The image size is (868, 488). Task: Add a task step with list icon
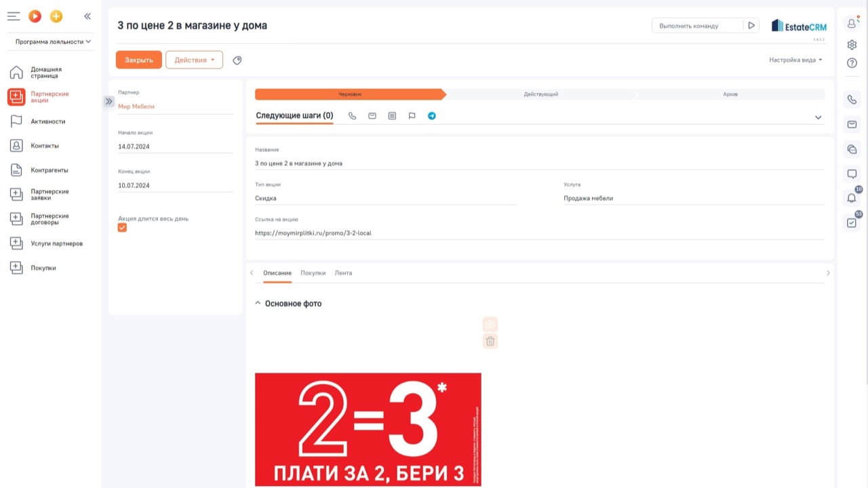tap(392, 116)
